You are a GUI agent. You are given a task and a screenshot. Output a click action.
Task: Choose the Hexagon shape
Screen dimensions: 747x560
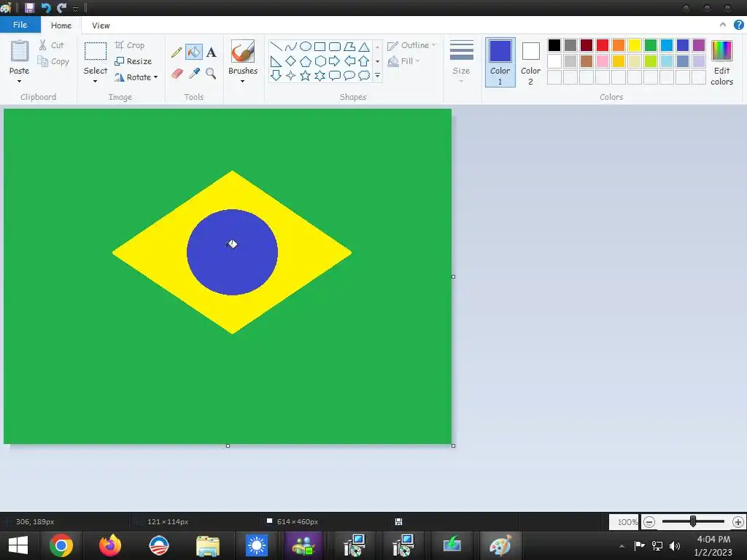point(320,61)
